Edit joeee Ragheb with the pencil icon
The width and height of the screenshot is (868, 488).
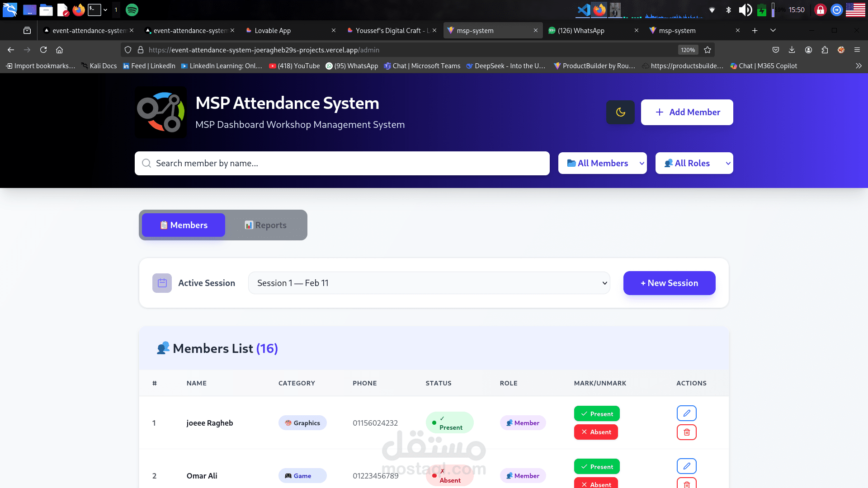[686, 413]
